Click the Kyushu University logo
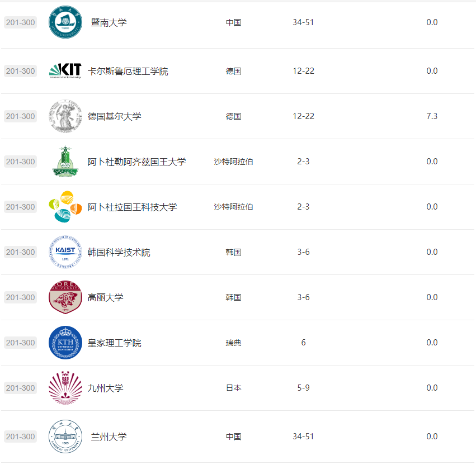The height and width of the screenshot is (465, 476). [x=65, y=388]
